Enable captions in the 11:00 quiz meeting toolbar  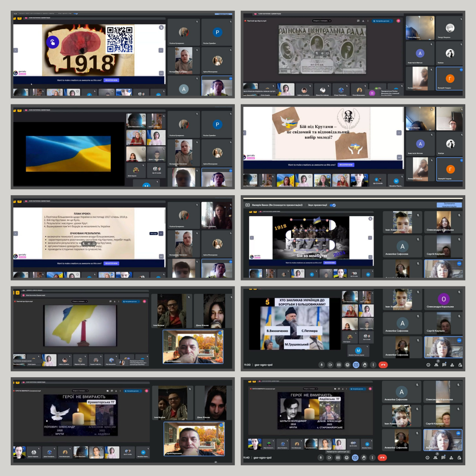[x=339, y=365]
